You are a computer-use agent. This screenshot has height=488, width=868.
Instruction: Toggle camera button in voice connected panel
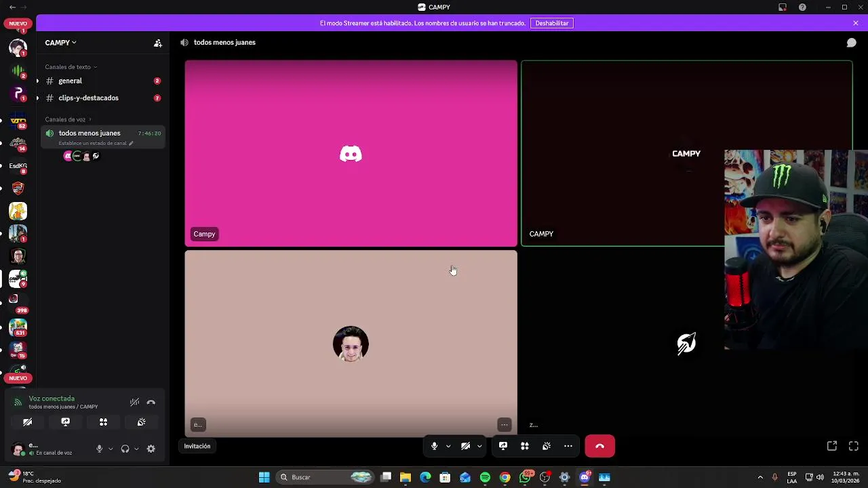[x=27, y=422]
